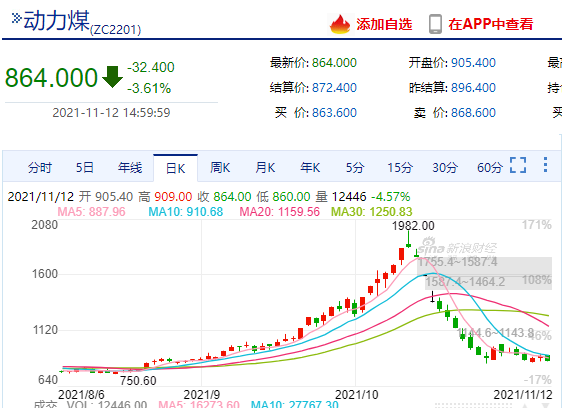Viewport: 562px width, 408px height.
Task: Click the 结算价 872.400 value
Action: point(334,87)
